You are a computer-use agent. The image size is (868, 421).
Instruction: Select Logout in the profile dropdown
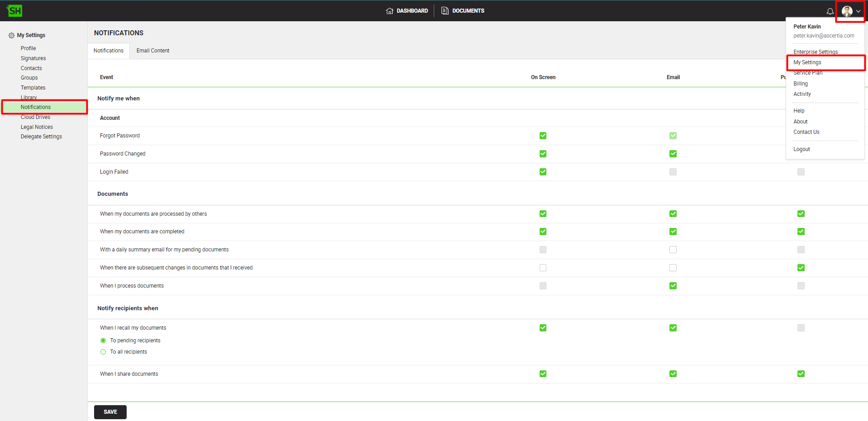coord(802,149)
